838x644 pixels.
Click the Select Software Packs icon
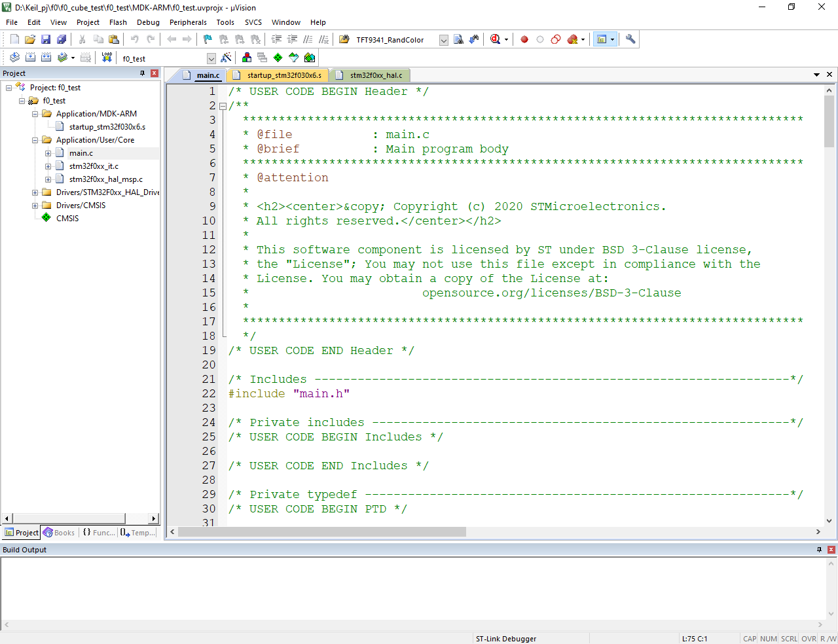coord(294,58)
